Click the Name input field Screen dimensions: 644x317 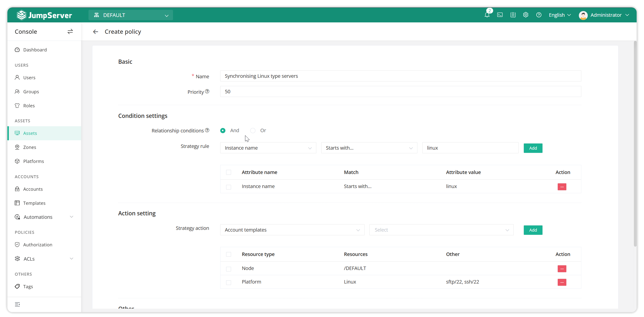click(x=400, y=76)
